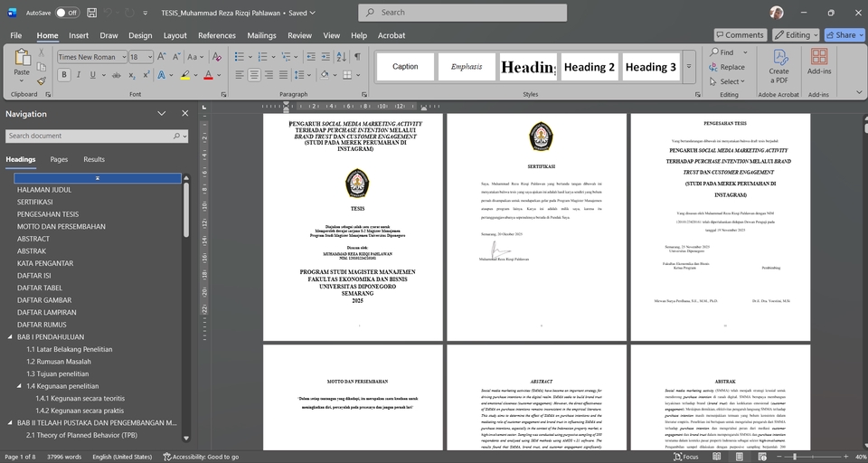Click Create a PDF Acrobat icon
Image resolution: width=868 pixels, height=463 pixels.
(x=778, y=66)
